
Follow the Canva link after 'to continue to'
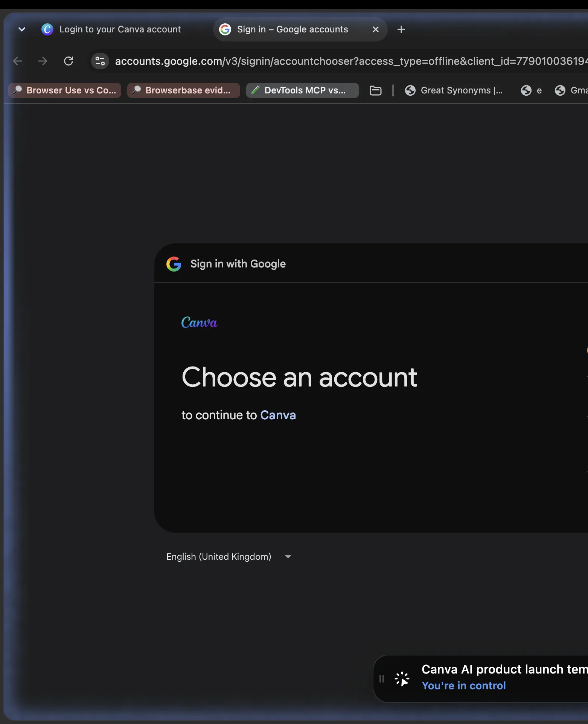(x=278, y=415)
